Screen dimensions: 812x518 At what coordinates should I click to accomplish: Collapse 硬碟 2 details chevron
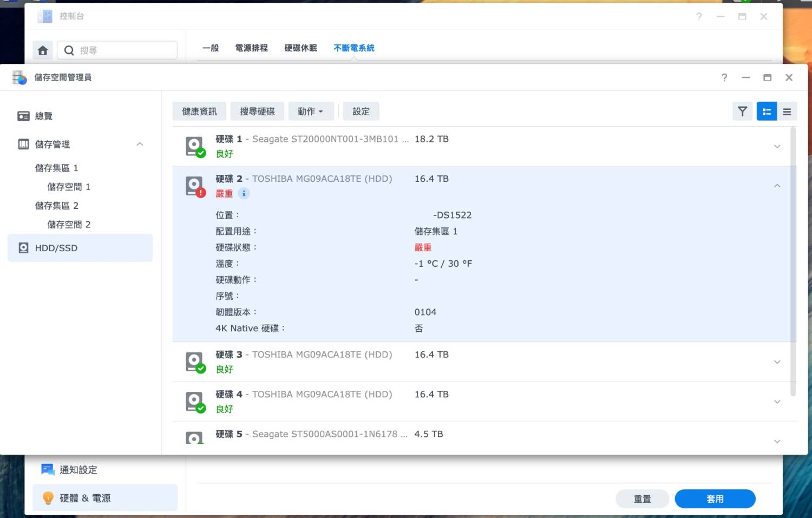coord(777,186)
